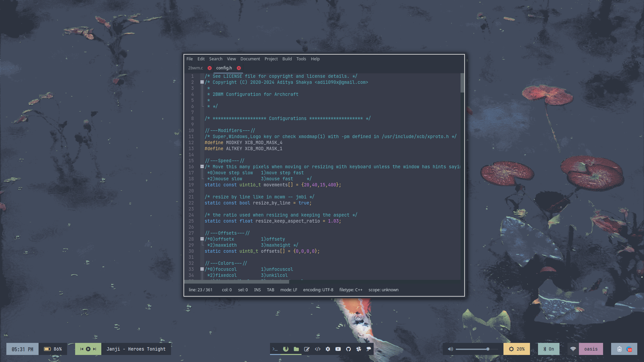The width and height of the screenshot is (644, 362).
Task: Toggle play/pause for the music
Action: [x=88, y=349]
